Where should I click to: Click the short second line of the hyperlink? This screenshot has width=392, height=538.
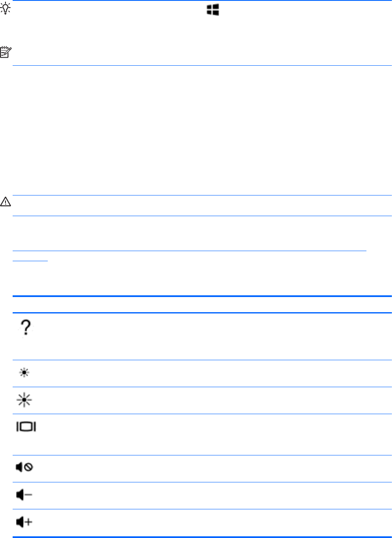30,260
